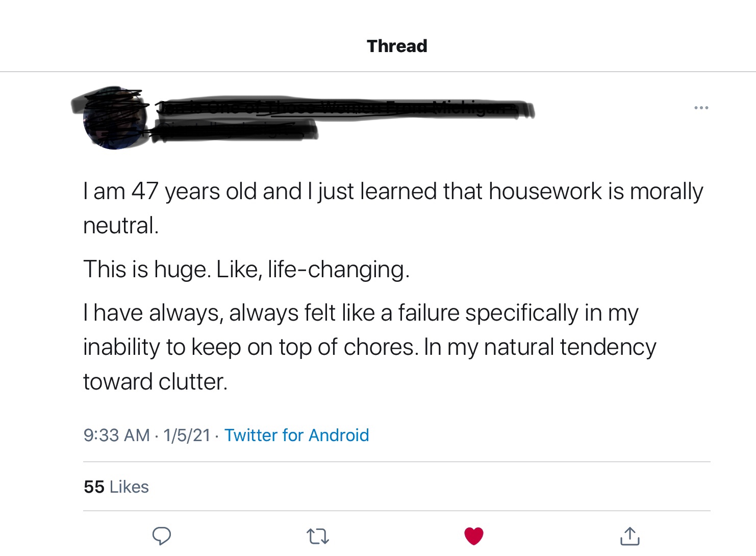Tap the blacked-out username handle
The width and height of the screenshot is (756, 556).
(x=235, y=131)
